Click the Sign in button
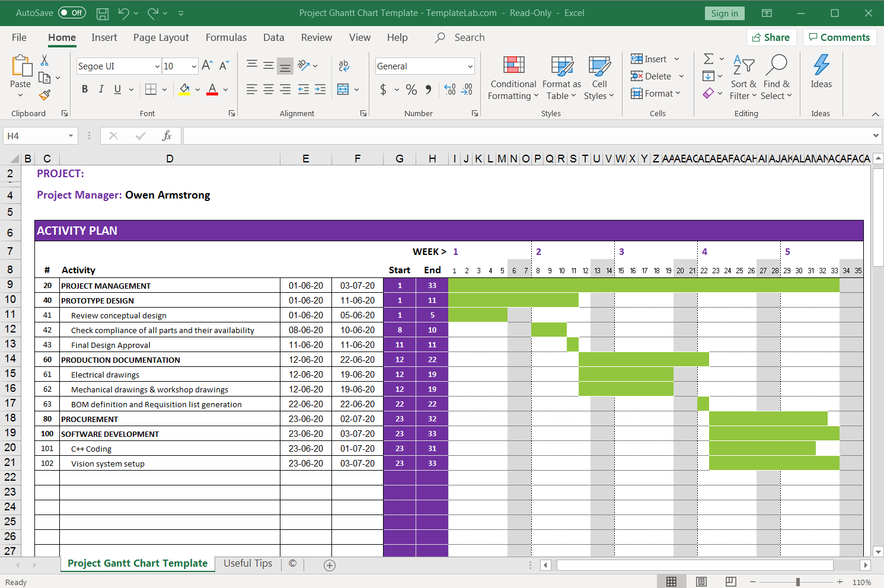 pyautogui.click(x=725, y=13)
